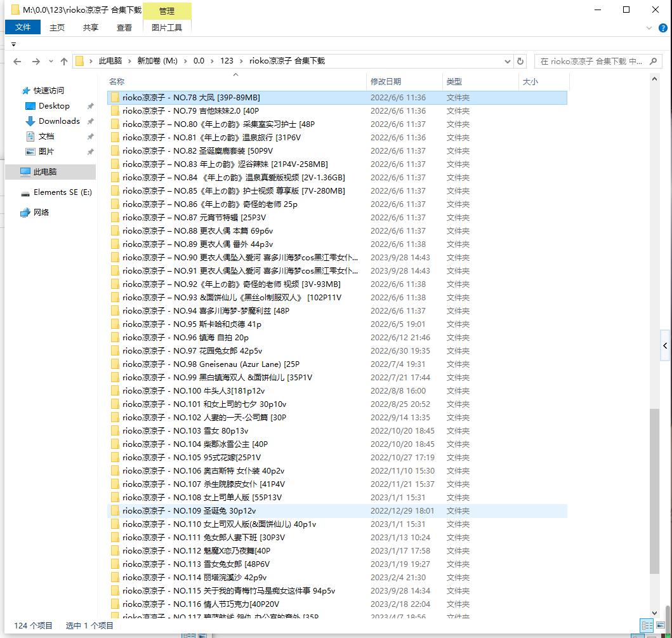Click the Back navigation arrow
The width and height of the screenshot is (672, 638).
coord(17,62)
